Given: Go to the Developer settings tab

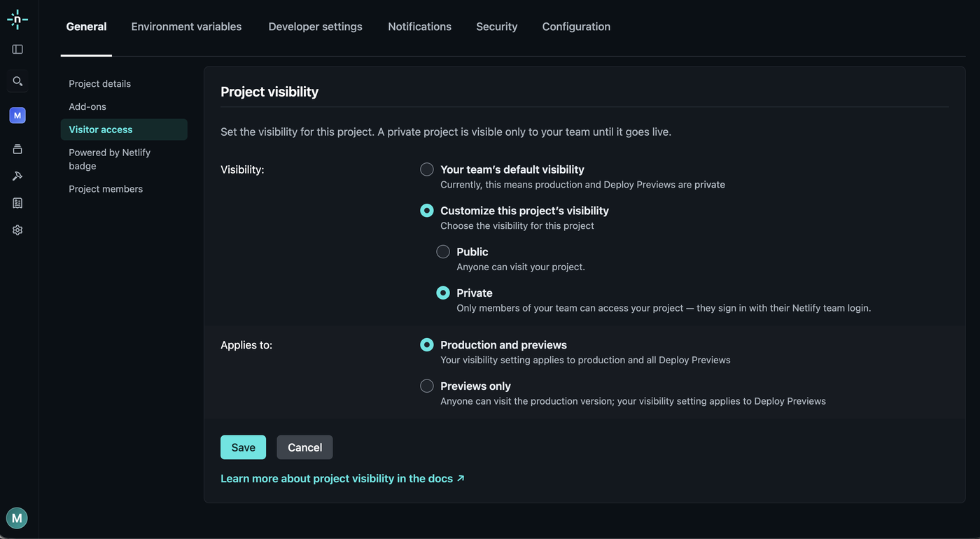Looking at the screenshot, I should [x=316, y=27].
